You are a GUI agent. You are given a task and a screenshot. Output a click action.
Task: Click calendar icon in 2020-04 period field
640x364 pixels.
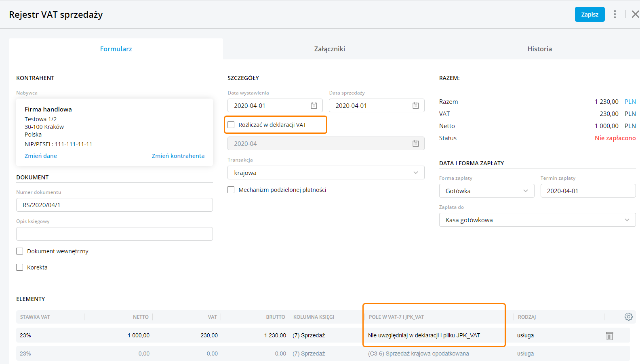pyautogui.click(x=415, y=143)
